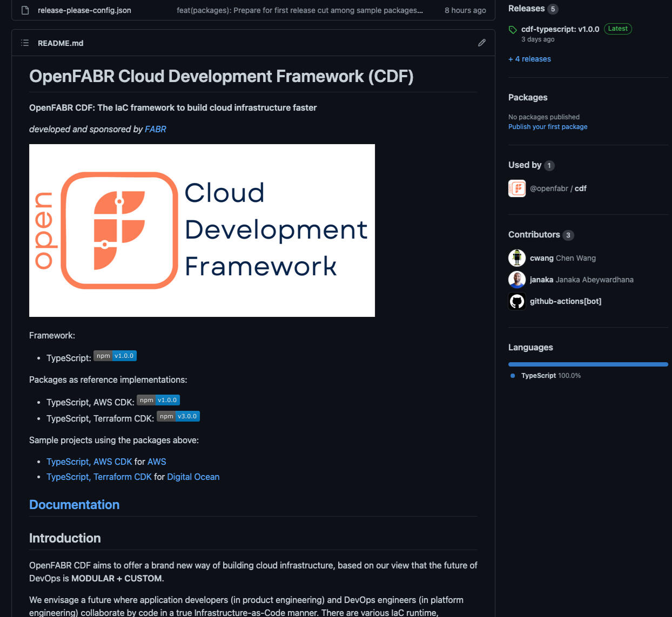This screenshot has width=672, height=617.
Task: Click the Releases count badge 5
Action: 553,9
